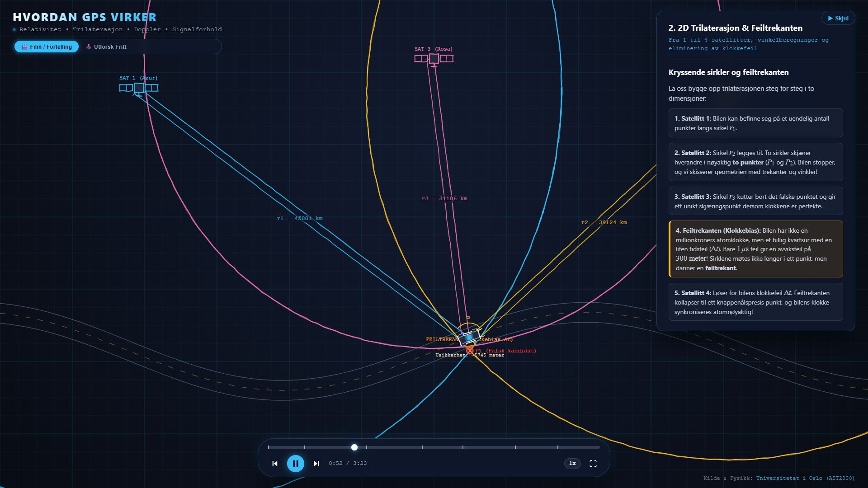Click the car icon at intersection

(469, 337)
